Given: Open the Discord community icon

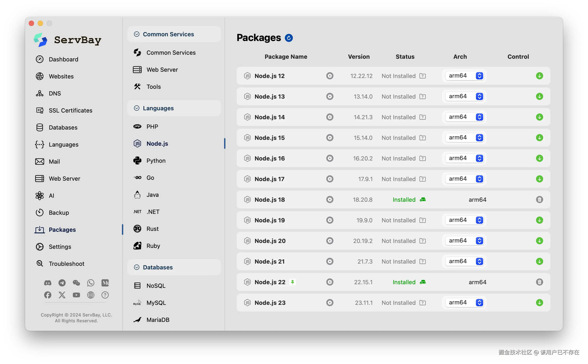Looking at the screenshot, I should click(48, 283).
